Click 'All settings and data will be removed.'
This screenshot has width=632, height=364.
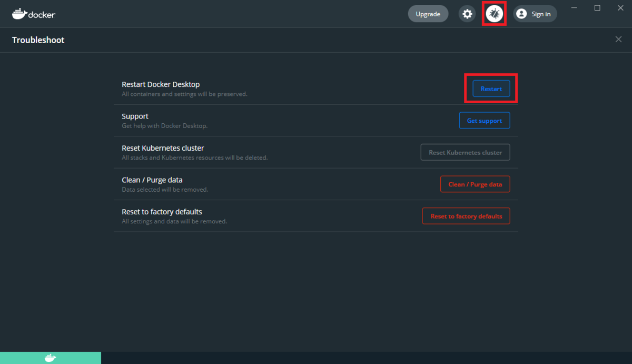[x=174, y=222]
